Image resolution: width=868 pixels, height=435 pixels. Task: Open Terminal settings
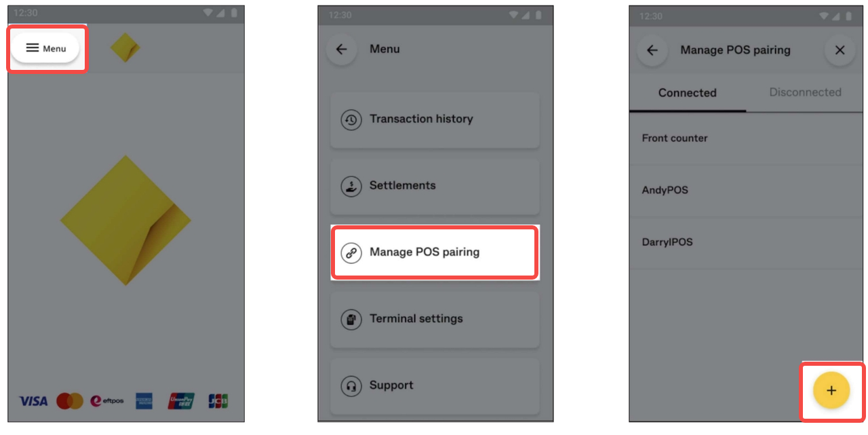coord(435,319)
